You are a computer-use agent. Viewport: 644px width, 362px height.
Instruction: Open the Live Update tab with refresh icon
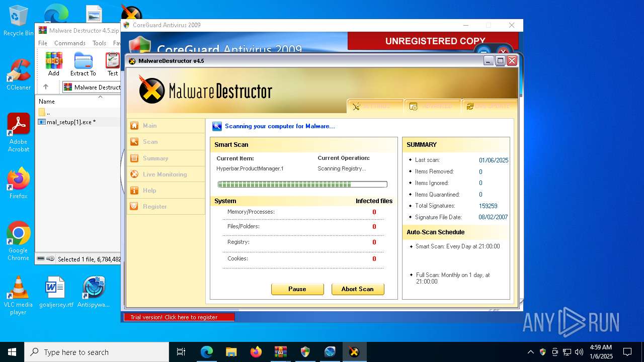pyautogui.click(x=490, y=106)
